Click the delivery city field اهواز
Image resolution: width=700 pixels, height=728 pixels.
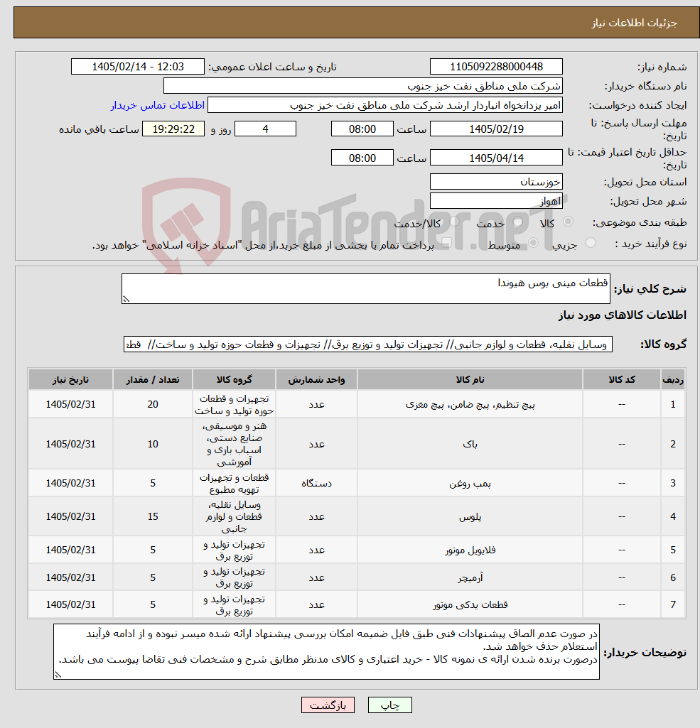(x=496, y=201)
